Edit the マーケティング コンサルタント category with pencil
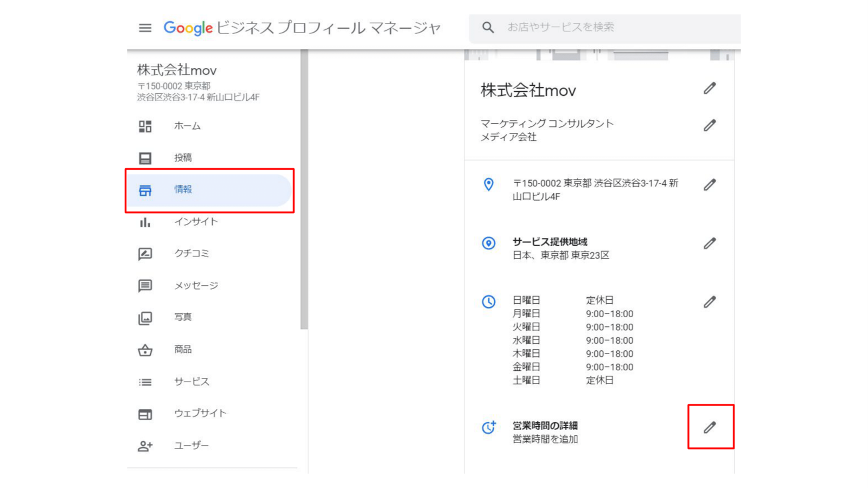This screenshot has width=868, height=488. [x=710, y=126]
